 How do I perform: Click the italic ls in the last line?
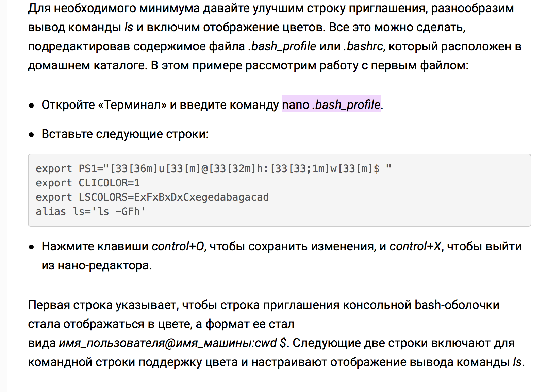pyautogui.click(x=517, y=362)
